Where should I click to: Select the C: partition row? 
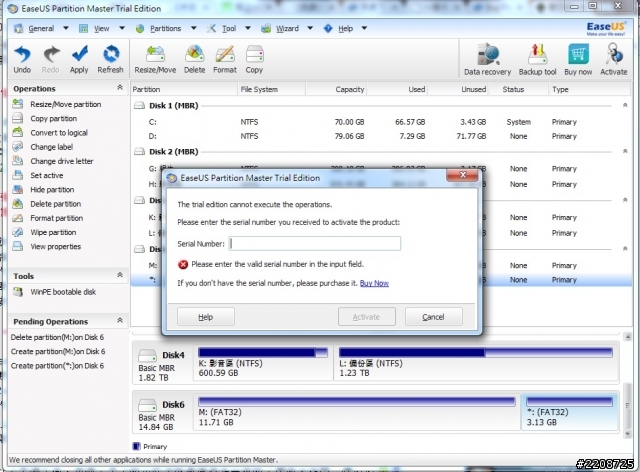coord(380,122)
